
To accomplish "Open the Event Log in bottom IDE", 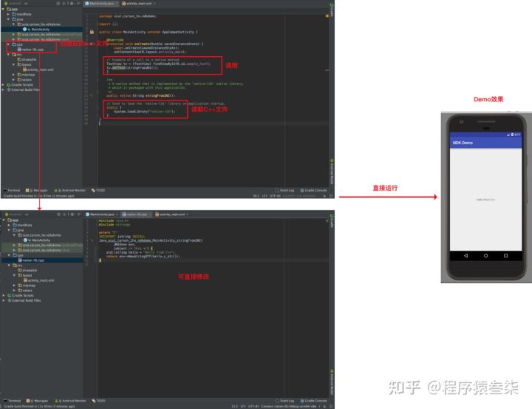I will tap(284, 401).
